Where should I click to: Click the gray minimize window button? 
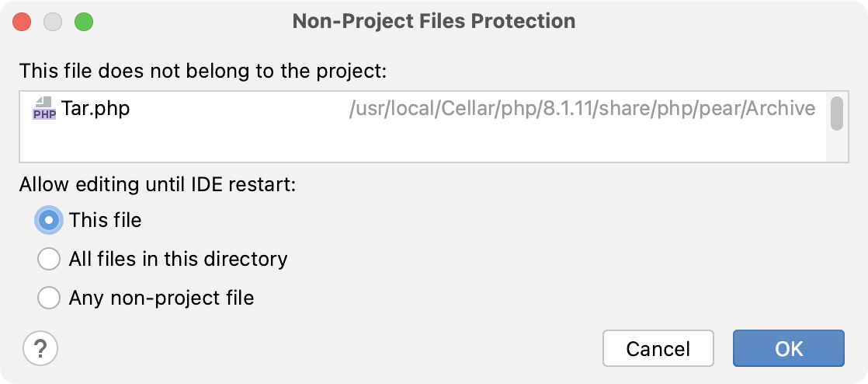(x=53, y=21)
